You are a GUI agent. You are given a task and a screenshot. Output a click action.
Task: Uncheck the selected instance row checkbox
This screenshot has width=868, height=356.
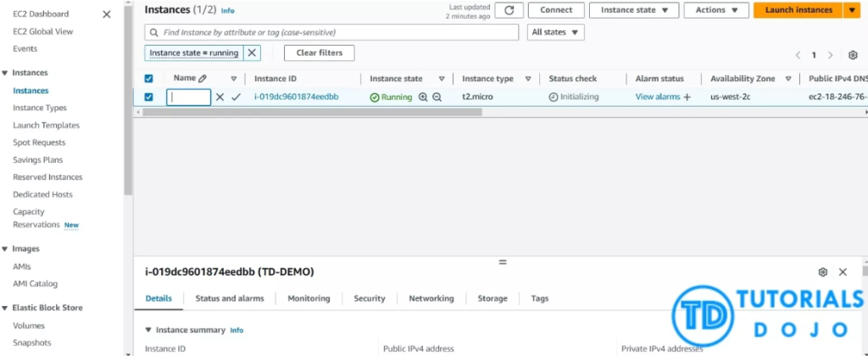(x=149, y=97)
